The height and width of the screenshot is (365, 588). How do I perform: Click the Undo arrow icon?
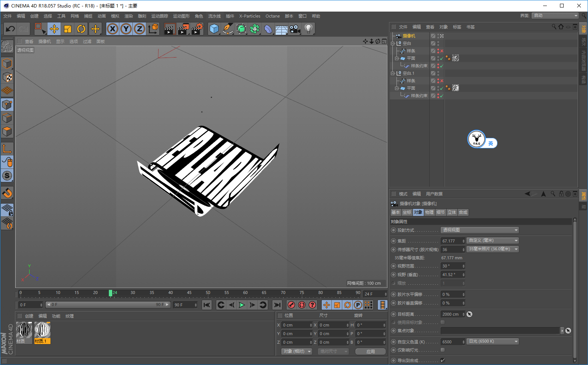pos(10,29)
